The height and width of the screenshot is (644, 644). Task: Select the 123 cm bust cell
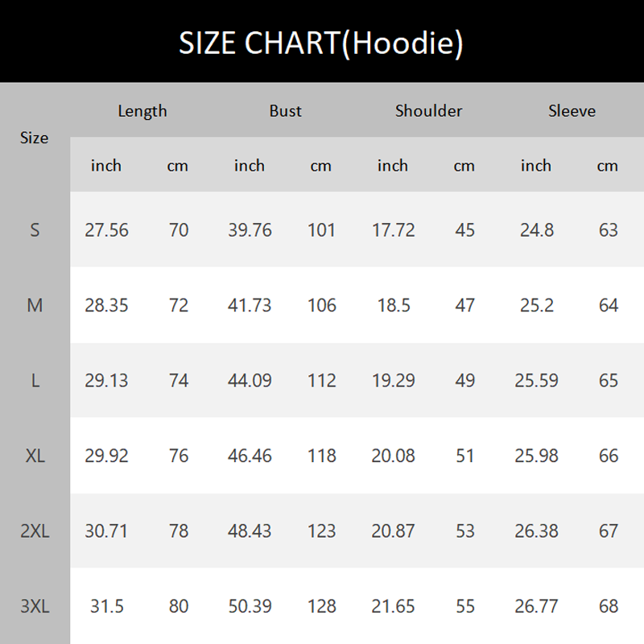[321, 531]
